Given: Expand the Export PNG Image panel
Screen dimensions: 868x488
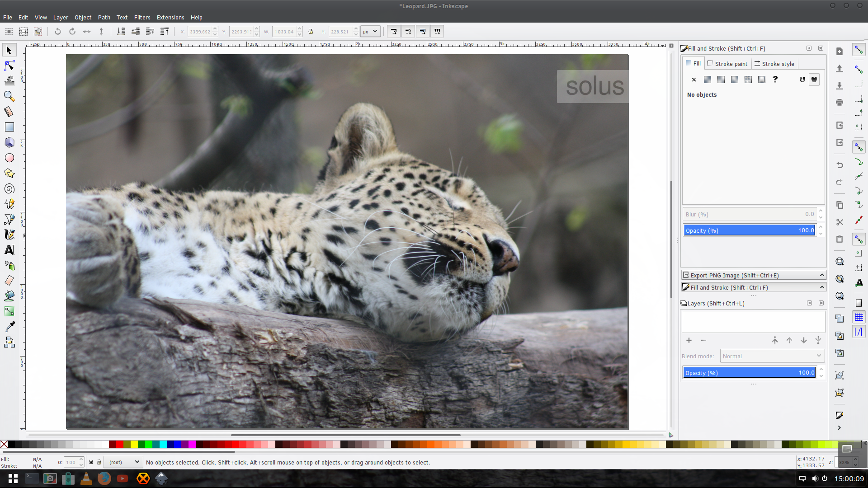Looking at the screenshot, I should coord(753,275).
